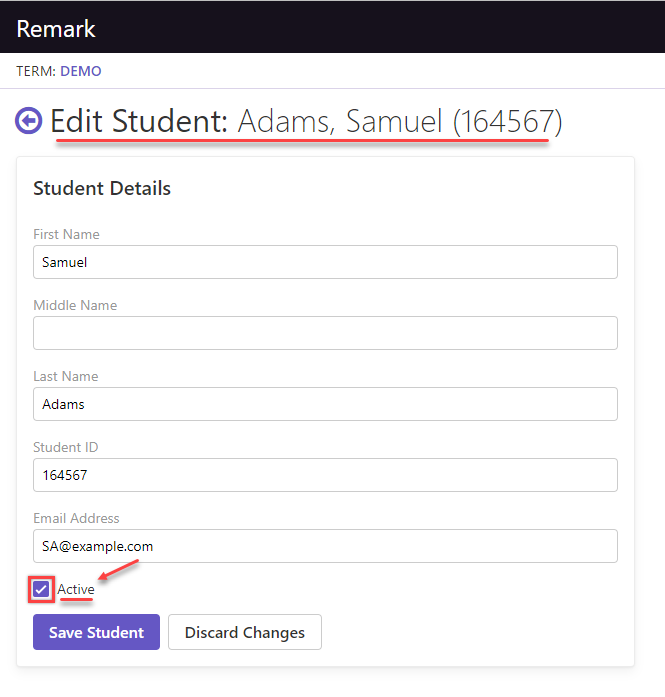Click the TERM: label in breadcrumb bar
This screenshot has width=665, height=697.
click(36, 71)
